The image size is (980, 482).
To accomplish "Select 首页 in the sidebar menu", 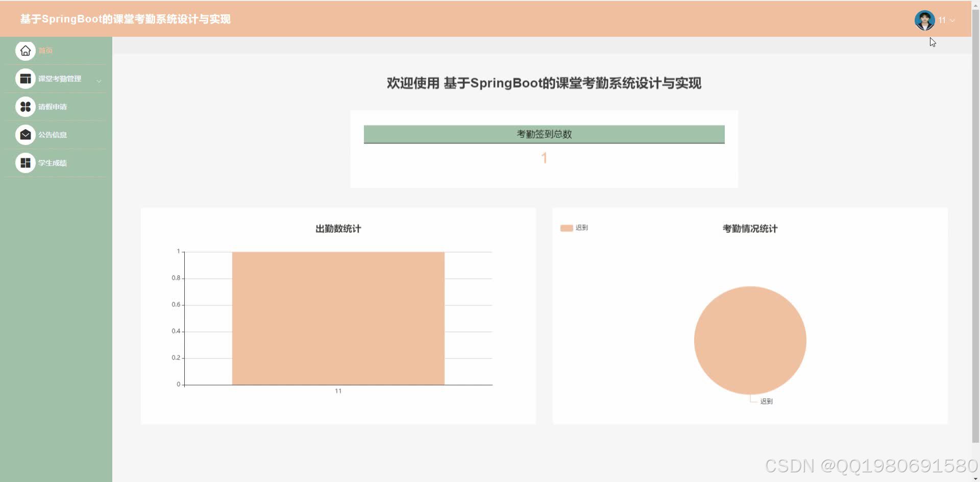I will [46, 51].
